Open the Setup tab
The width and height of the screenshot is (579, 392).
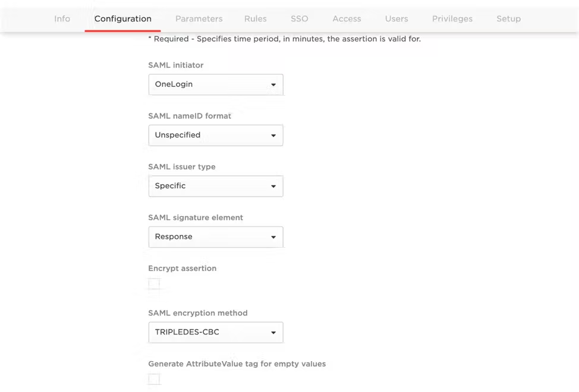tap(508, 19)
